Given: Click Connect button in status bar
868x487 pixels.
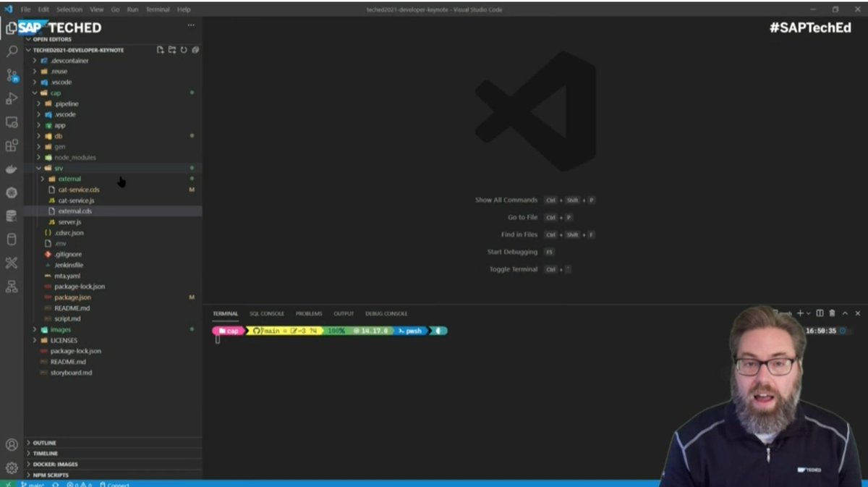Looking at the screenshot, I should click(x=115, y=484).
